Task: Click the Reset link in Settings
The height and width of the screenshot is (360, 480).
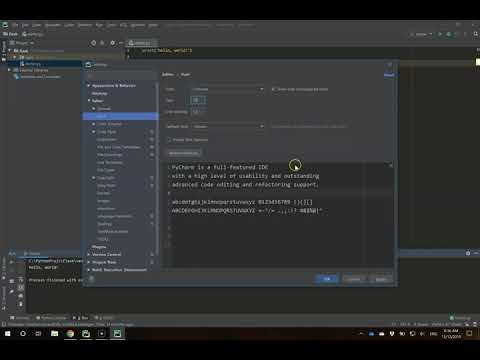Action: click(x=389, y=75)
